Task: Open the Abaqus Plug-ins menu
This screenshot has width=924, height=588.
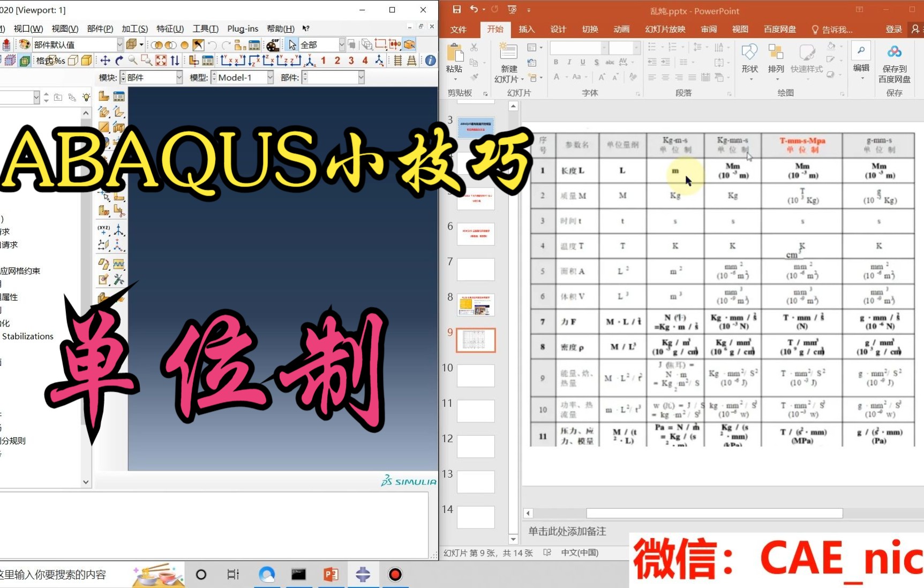Action: click(x=243, y=28)
